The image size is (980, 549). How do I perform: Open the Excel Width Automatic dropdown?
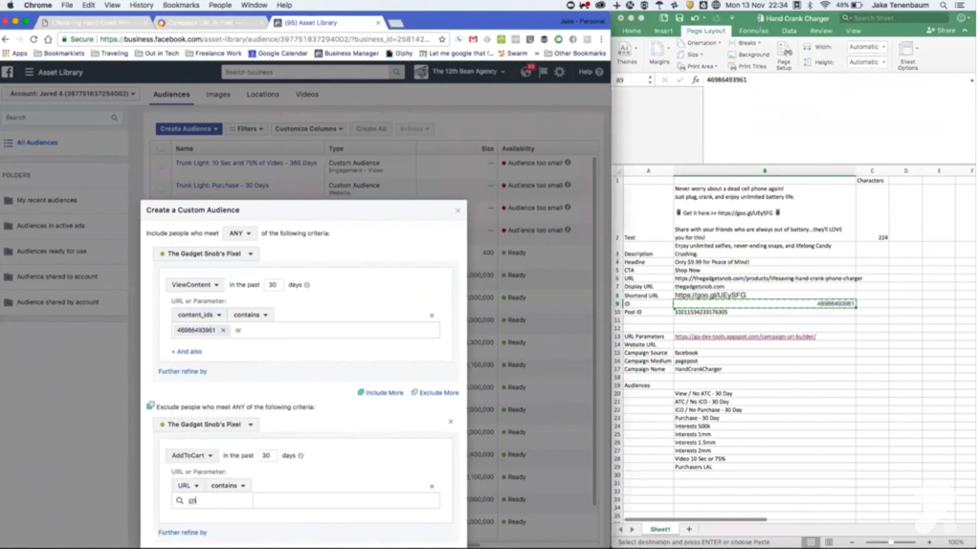point(867,47)
